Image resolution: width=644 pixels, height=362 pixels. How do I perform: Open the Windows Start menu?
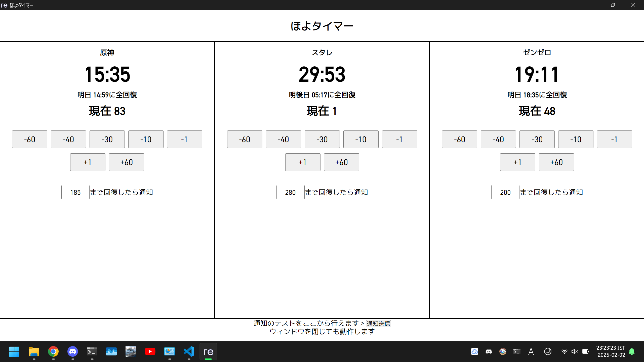point(14,351)
